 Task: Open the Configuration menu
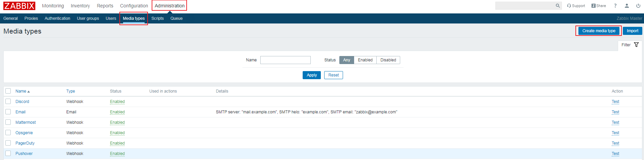[134, 6]
